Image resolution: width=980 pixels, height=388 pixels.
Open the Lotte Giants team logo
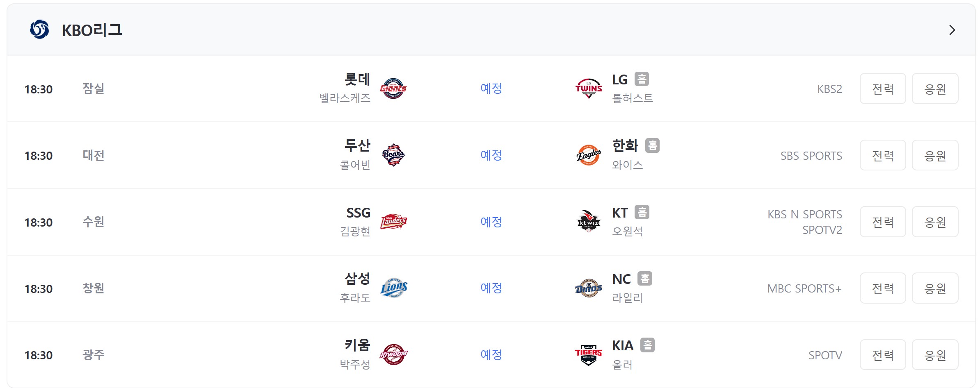[x=393, y=88]
